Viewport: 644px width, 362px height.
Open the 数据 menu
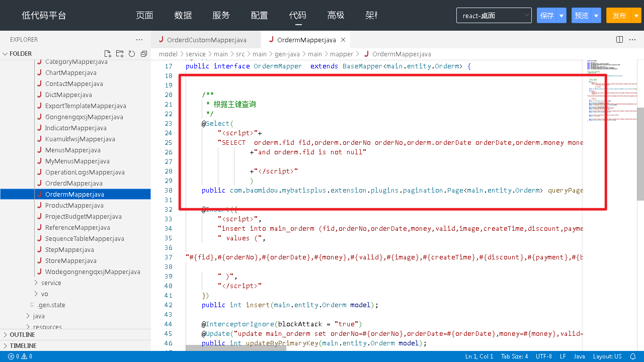183,16
